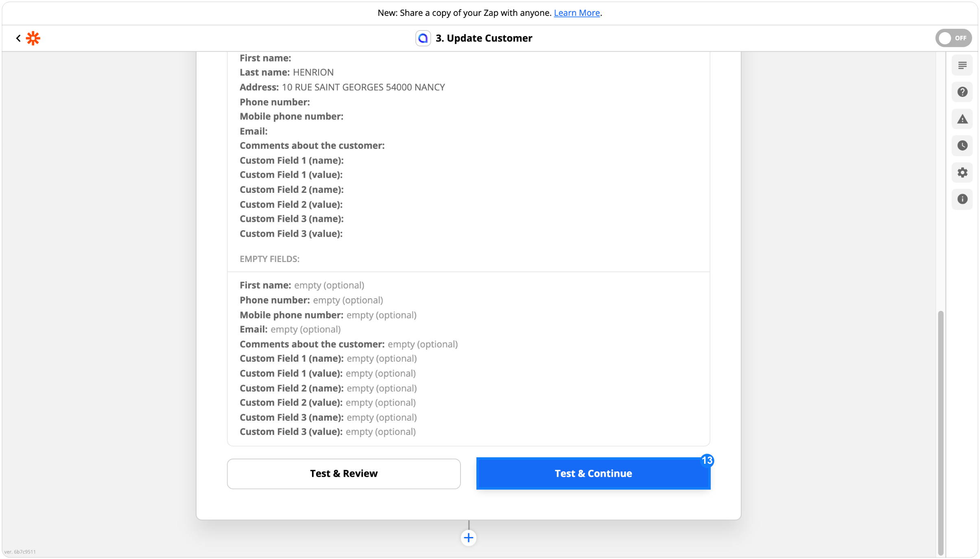
Task: Click 'Custom Field 2 (value): empty (optional)' row
Action: click(x=327, y=402)
